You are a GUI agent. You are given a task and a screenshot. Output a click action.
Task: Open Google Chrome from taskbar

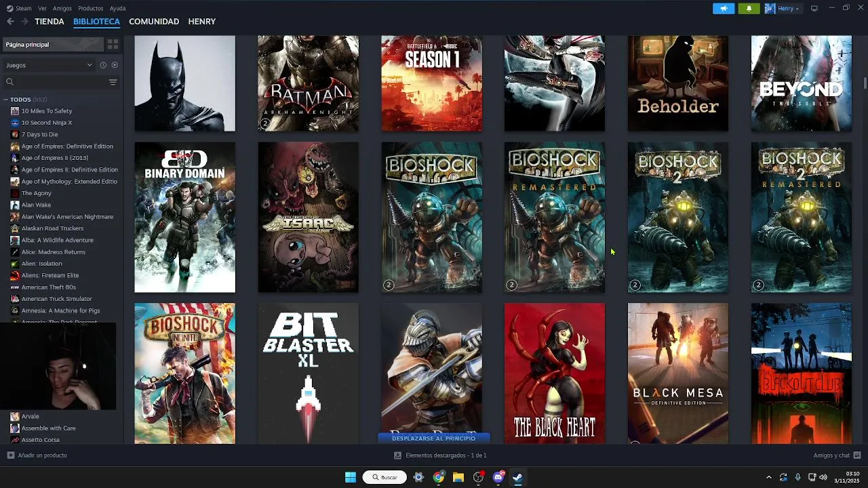click(x=439, y=477)
